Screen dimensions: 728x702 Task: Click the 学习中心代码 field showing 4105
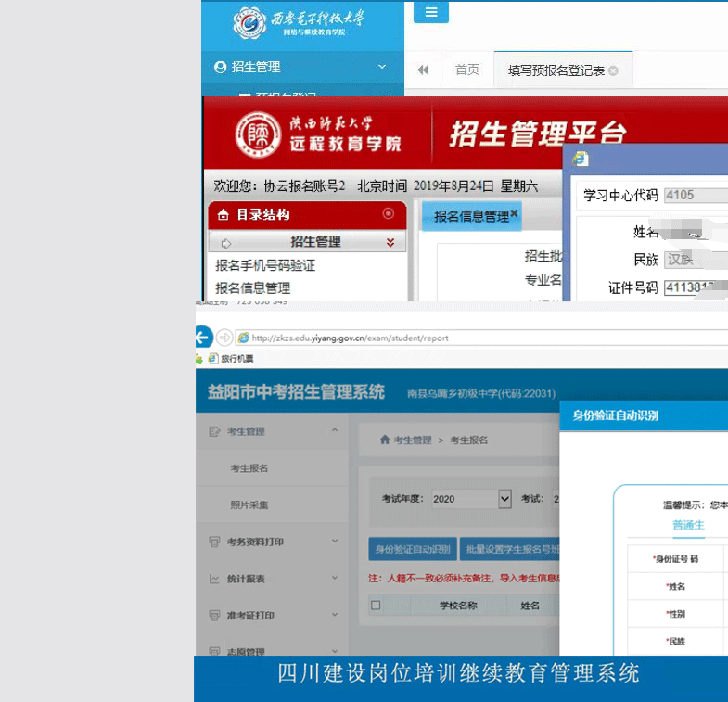click(x=696, y=195)
